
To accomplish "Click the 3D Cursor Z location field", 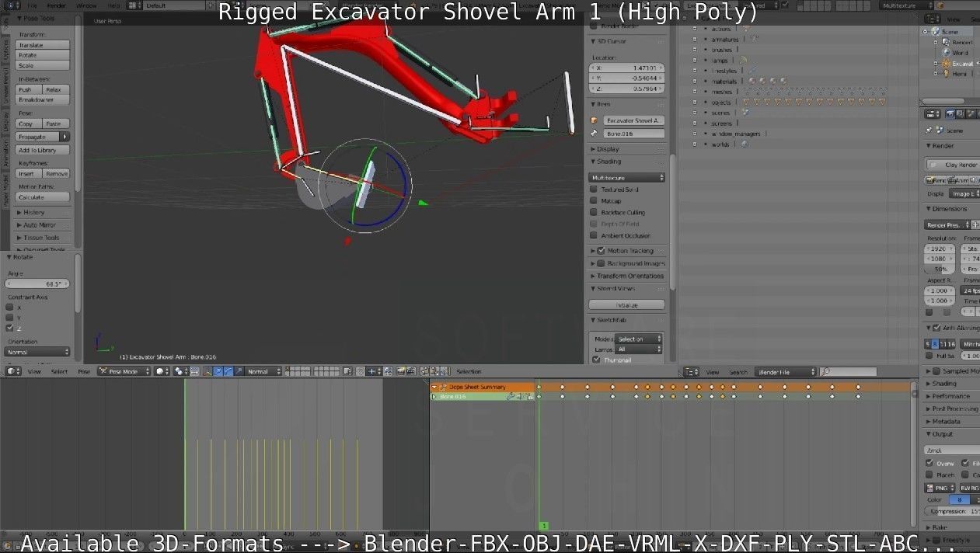I will pyautogui.click(x=626, y=88).
